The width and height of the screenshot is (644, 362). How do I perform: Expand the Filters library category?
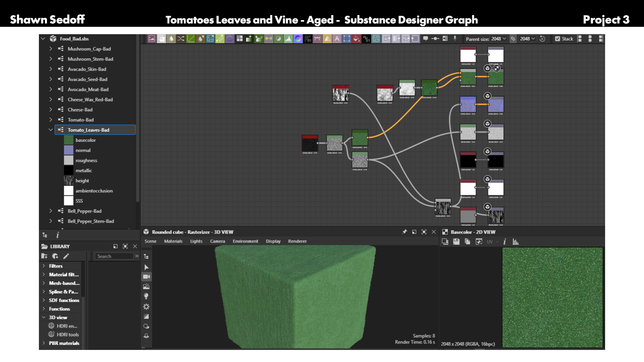(x=44, y=266)
